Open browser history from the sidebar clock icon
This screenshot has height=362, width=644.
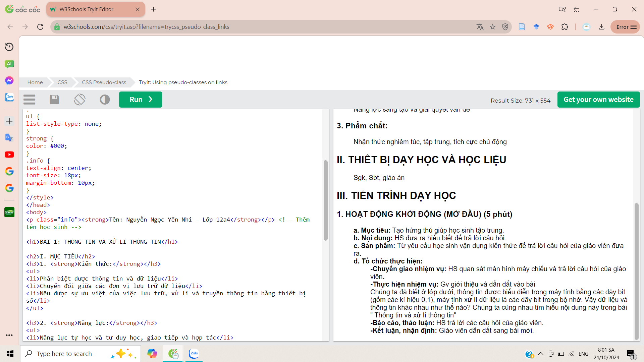(9, 47)
